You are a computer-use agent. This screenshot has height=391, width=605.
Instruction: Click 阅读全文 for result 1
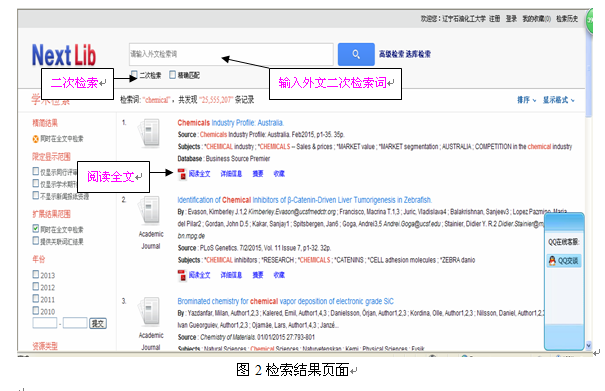[x=199, y=174]
